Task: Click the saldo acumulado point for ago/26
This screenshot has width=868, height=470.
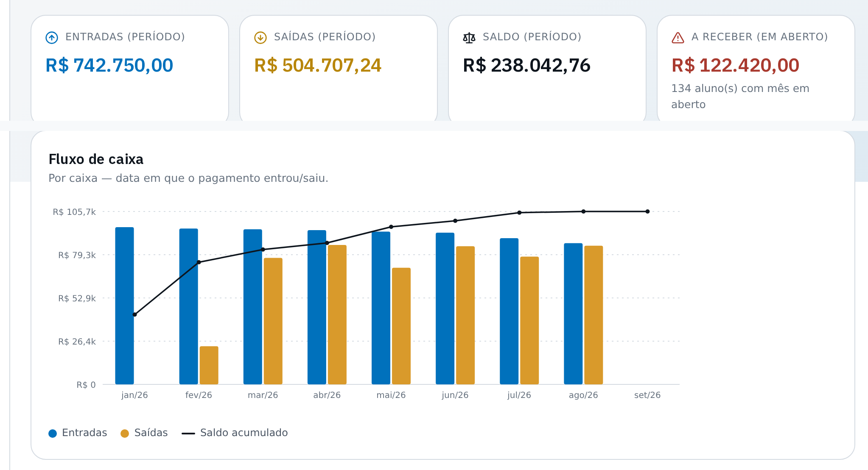Action: click(583, 211)
